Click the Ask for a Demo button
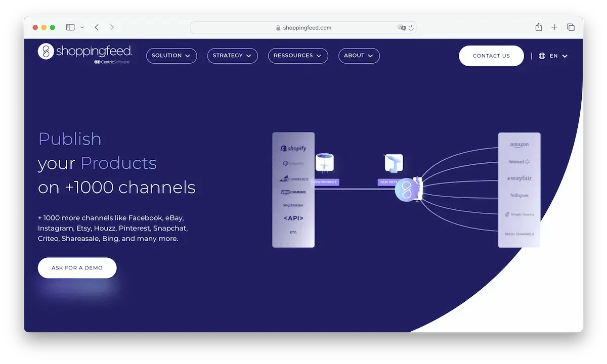Image resolution: width=607 pixels, height=364 pixels. click(x=77, y=268)
